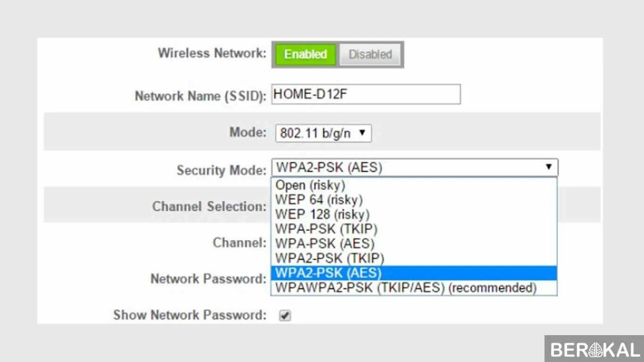Screen dimensions: 644x362
Task: Select highlighted WPA2-PSK (AES) option
Action: click(x=328, y=273)
